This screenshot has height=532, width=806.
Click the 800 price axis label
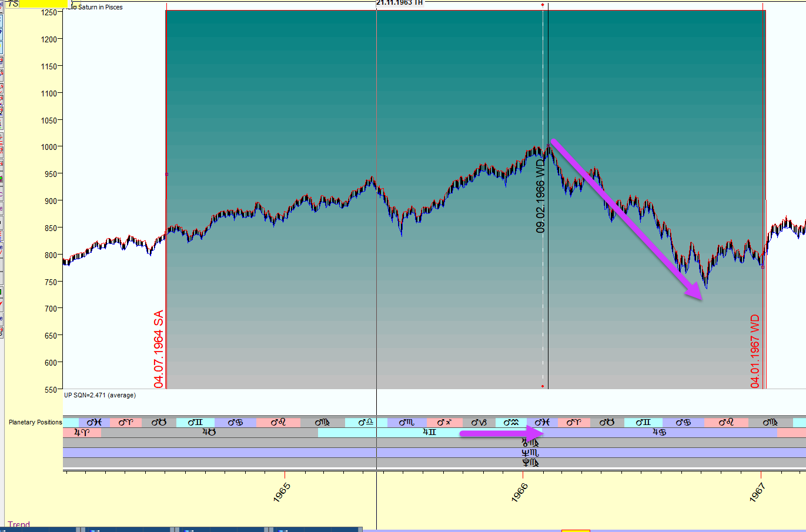(x=51, y=255)
